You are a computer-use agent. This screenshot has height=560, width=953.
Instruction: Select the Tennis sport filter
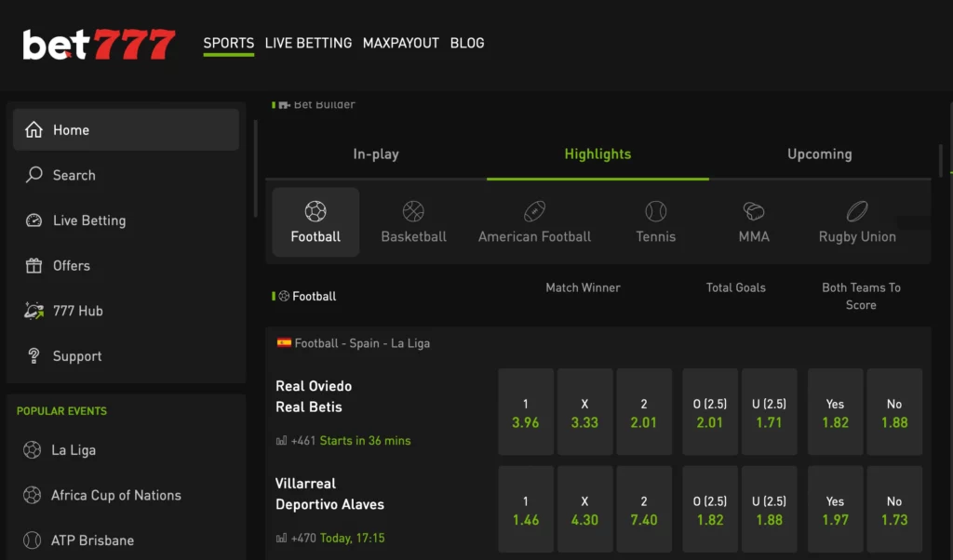(656, 221)
